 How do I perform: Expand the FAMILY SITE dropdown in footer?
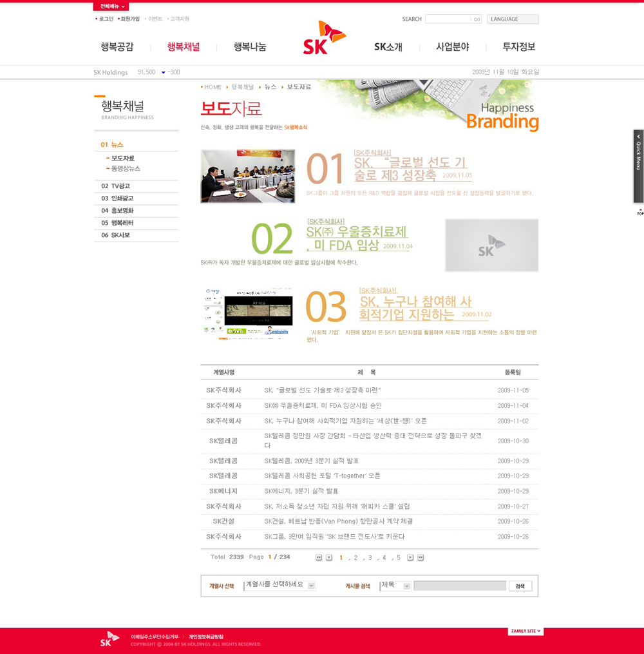coord(526,631)
